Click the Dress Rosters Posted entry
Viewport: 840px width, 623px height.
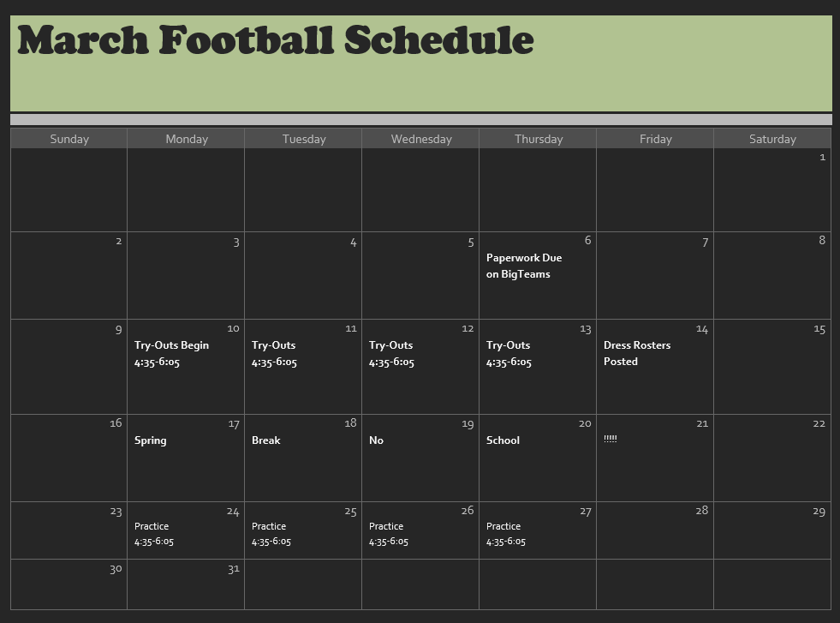637,353
